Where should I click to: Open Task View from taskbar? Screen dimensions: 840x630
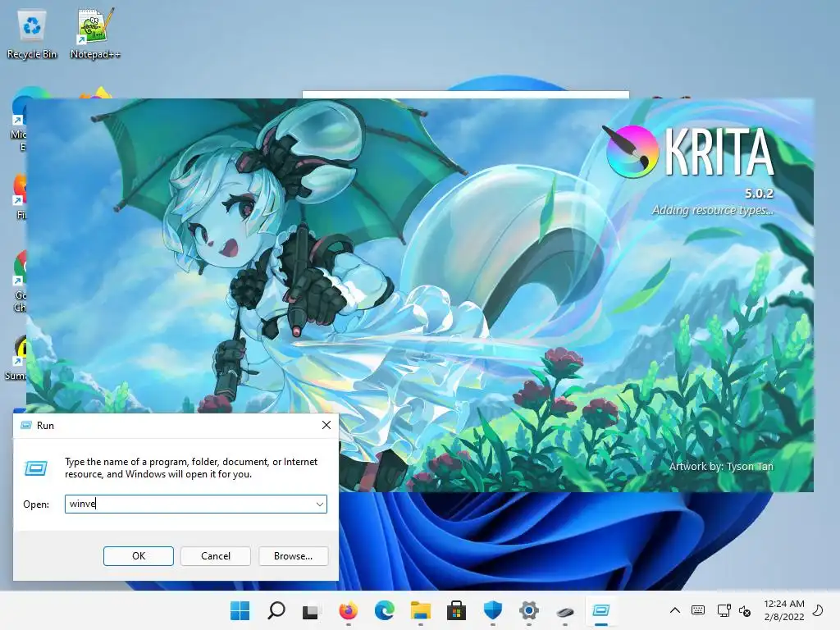[x=311, y=611]
